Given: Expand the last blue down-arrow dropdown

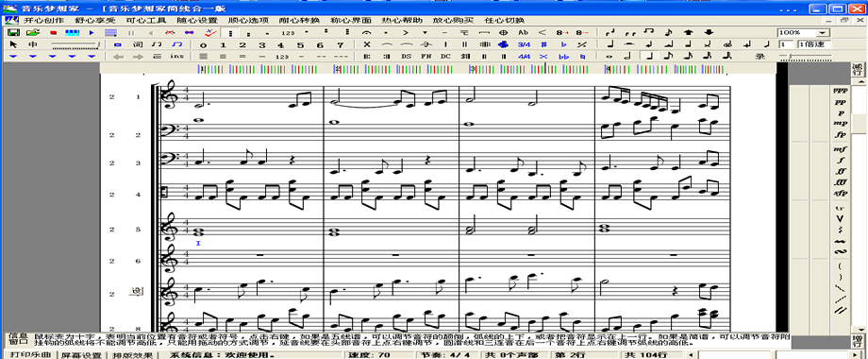Looking at the screenshot, I should coord(92,56).
